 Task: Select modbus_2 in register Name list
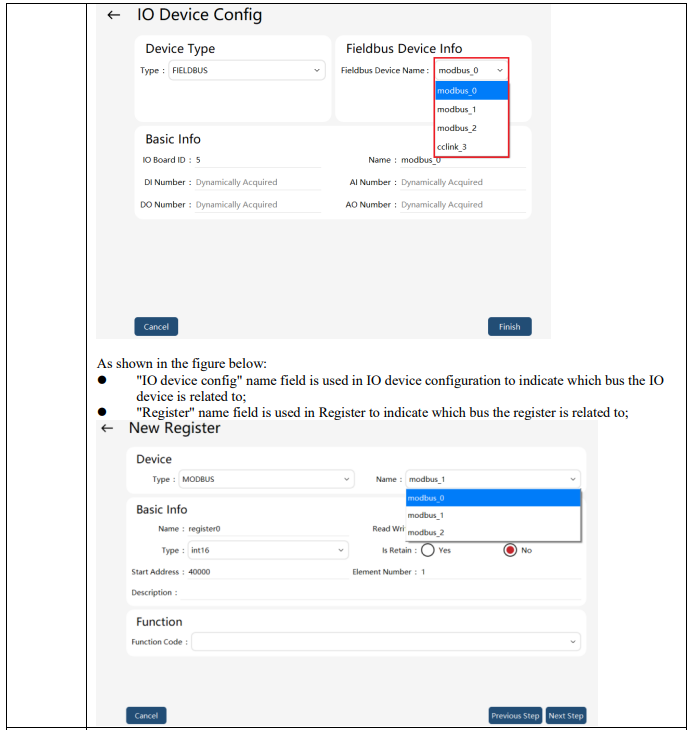[493, 533]
